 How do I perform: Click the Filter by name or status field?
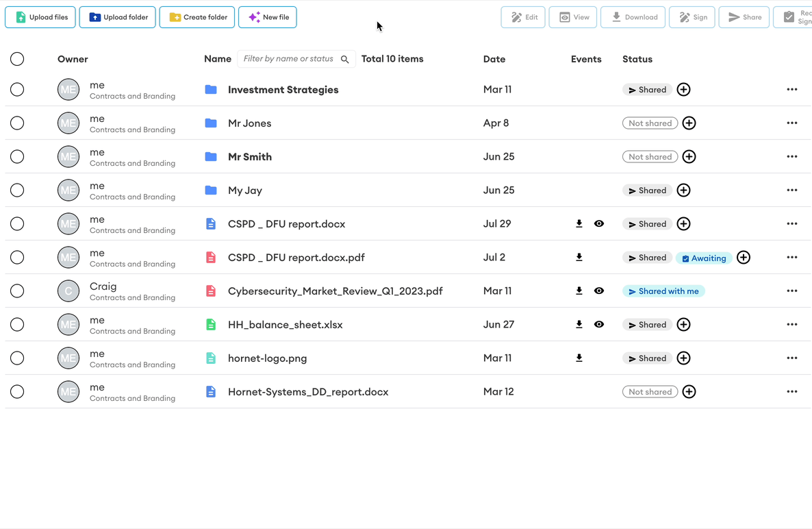[296, 59]
